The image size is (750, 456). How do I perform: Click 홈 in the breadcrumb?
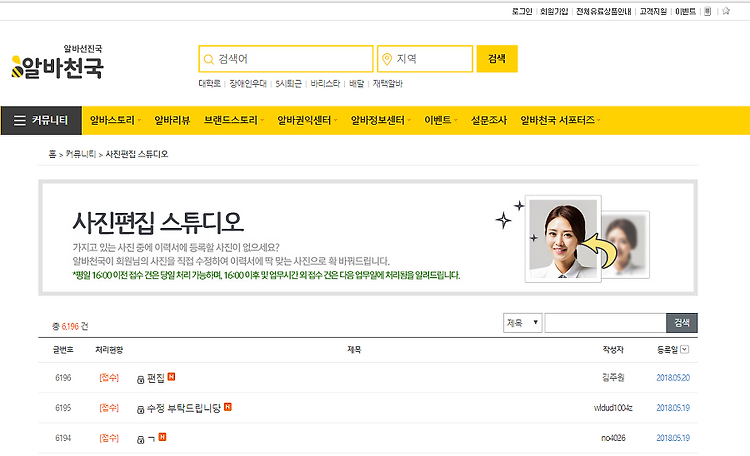tap(52, 154)
